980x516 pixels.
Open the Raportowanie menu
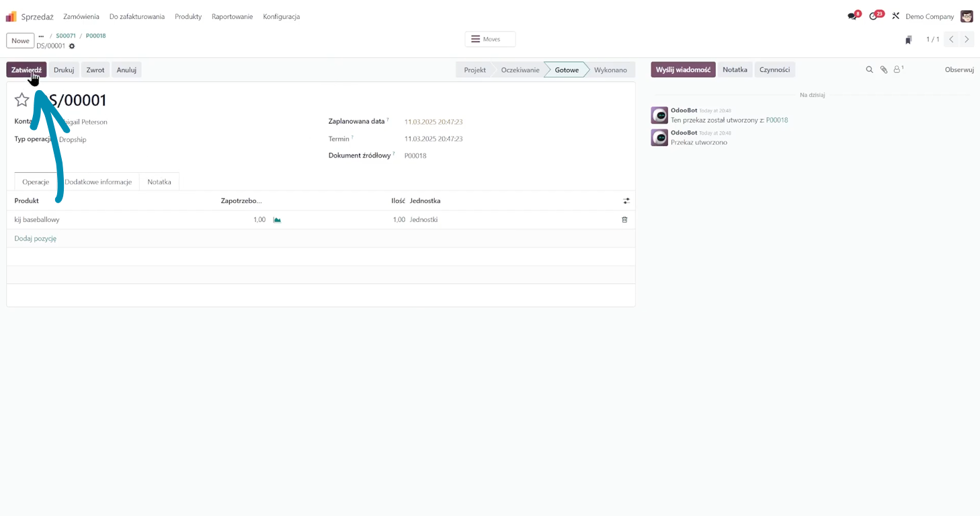pos(232,17)
